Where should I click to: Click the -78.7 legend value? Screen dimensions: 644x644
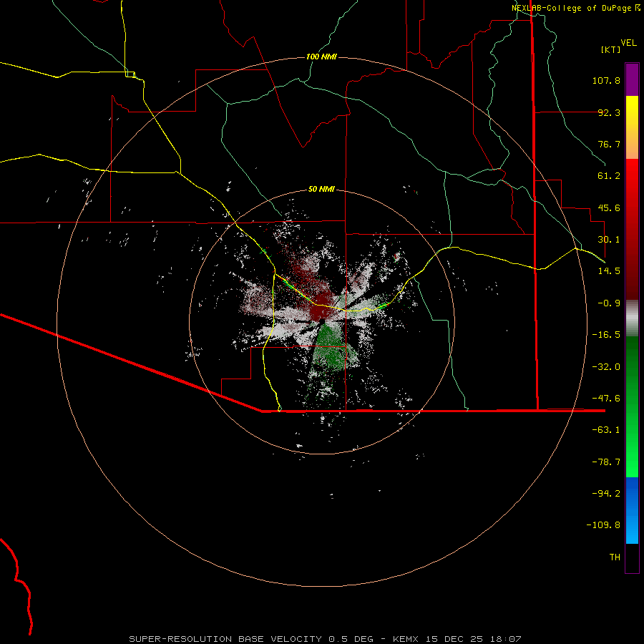coord(606,462)
